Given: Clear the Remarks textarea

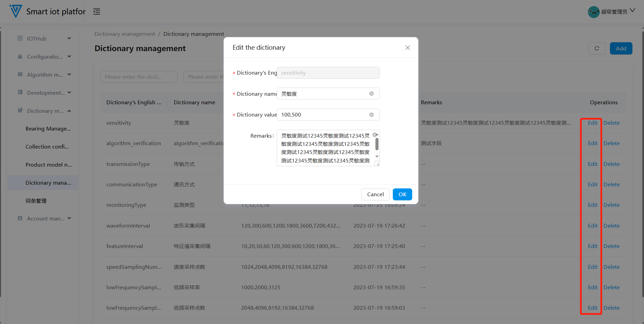Looking at the screenshot, I should 374,135.
